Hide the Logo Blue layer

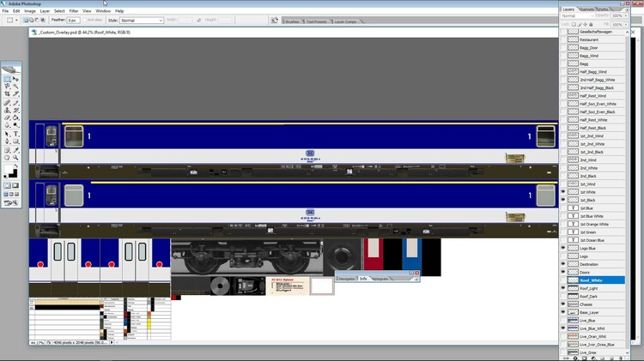563,248
